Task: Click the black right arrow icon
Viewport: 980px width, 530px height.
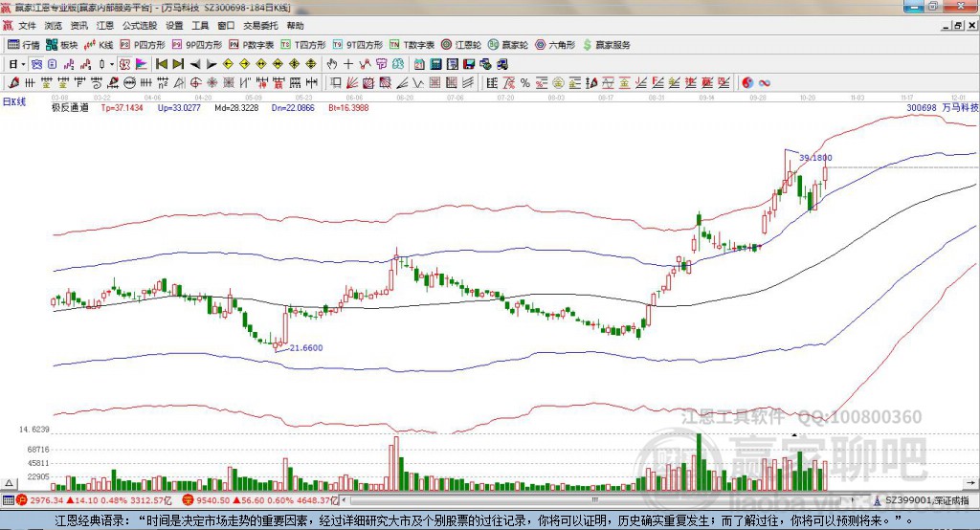Action: [212, 64]
